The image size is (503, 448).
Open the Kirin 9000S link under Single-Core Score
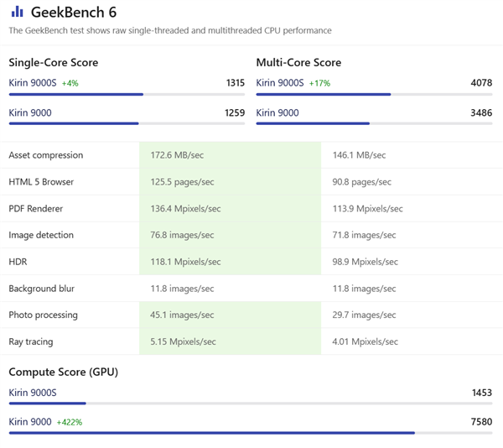click(32, 83)
